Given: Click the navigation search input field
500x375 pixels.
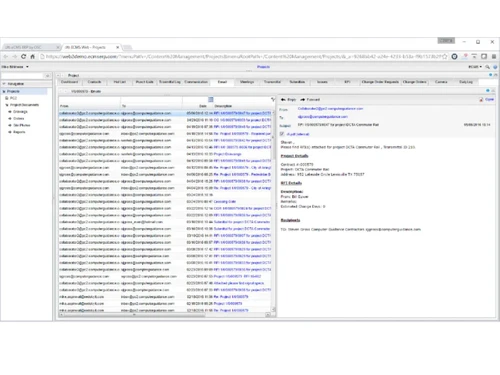Looking at the screenshot, I should tap(23, 76).
